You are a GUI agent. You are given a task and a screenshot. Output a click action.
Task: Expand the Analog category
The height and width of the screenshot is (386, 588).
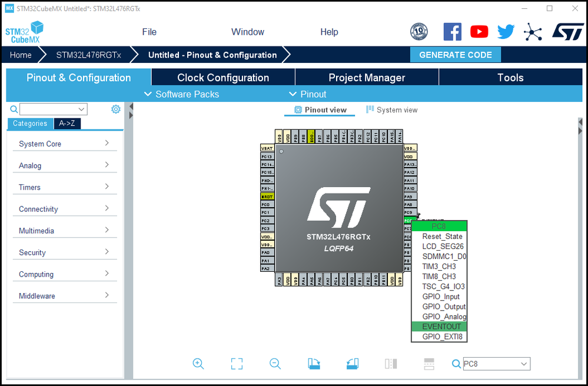(x=65, y=165)
